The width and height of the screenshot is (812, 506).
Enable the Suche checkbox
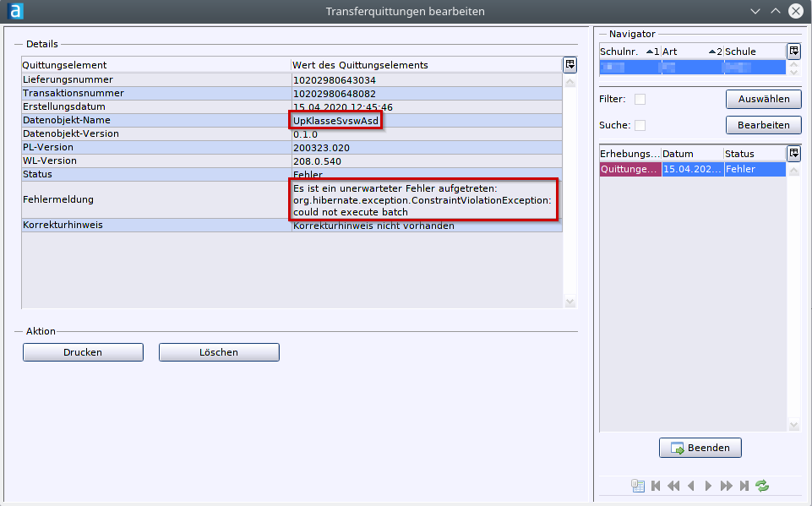click(640, 125)
